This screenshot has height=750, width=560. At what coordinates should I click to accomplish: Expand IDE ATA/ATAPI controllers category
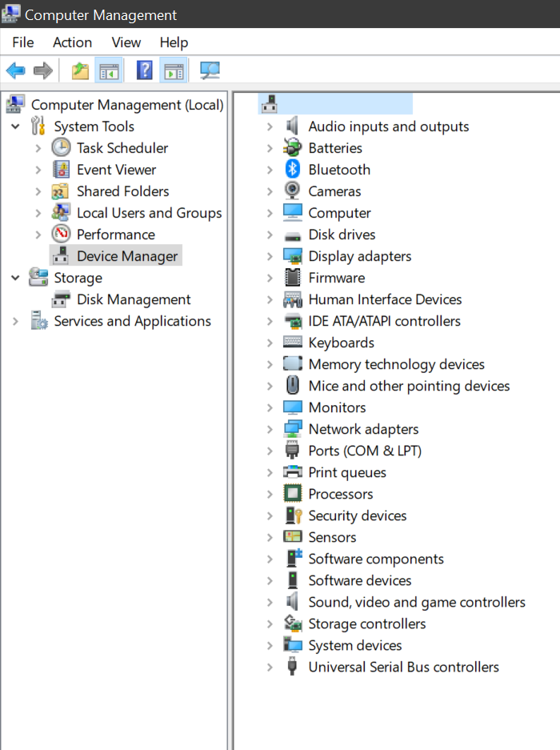(270, 321)
